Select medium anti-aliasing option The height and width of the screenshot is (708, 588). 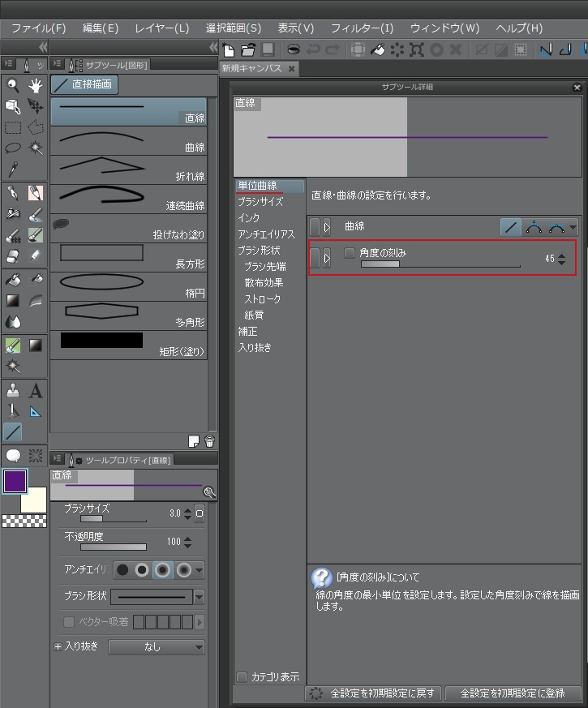point(163,570)
